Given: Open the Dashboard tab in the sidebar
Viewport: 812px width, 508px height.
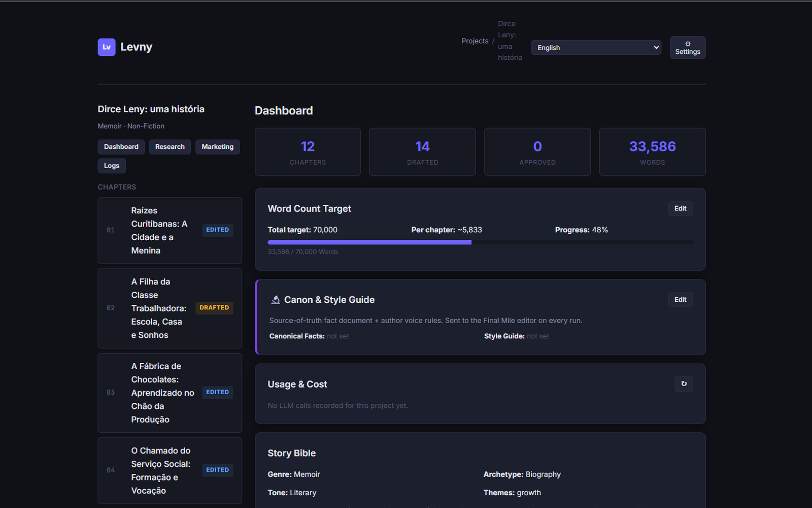Looking at the screenshot, I should [121, 147].
